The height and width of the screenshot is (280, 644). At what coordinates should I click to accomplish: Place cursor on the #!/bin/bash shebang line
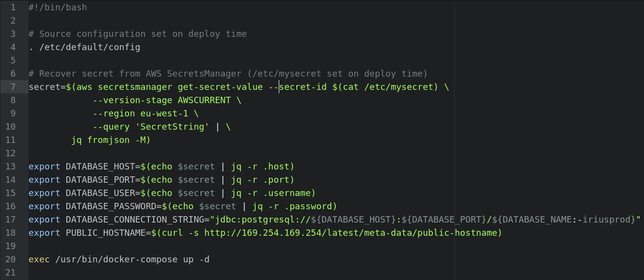58,7
